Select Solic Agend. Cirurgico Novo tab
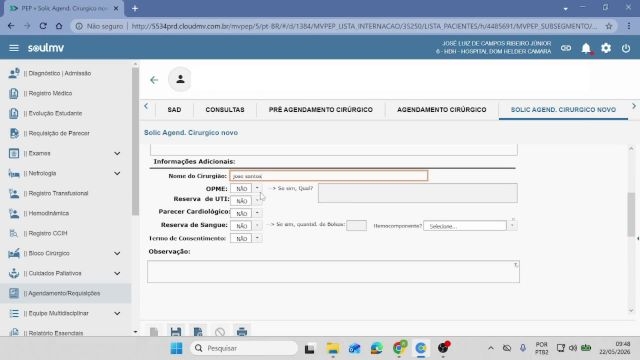Screen dimensions: 640x360 [x=563, y=110]
